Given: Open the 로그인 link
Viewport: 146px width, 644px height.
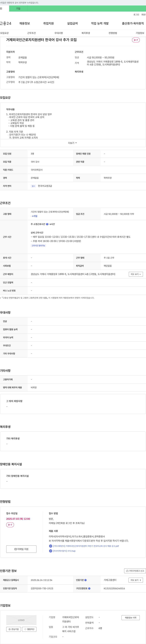Looking at the screenshot, I should pos(136,15).
